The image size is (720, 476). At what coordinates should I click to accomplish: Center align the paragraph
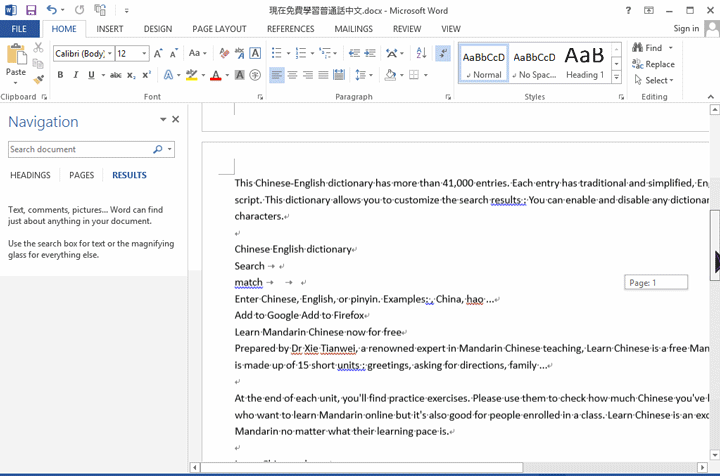(x=292, y=75)
